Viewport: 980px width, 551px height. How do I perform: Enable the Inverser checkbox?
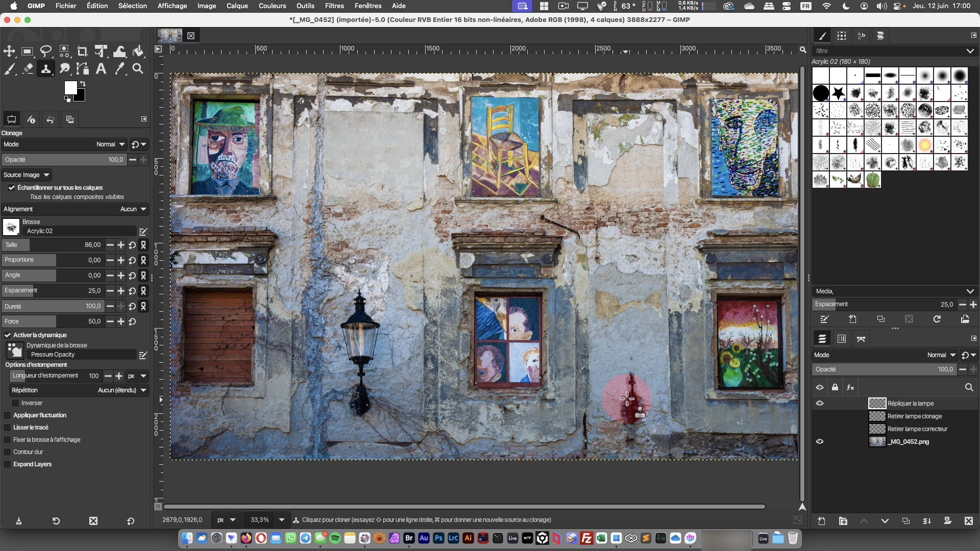coord(15,403)
